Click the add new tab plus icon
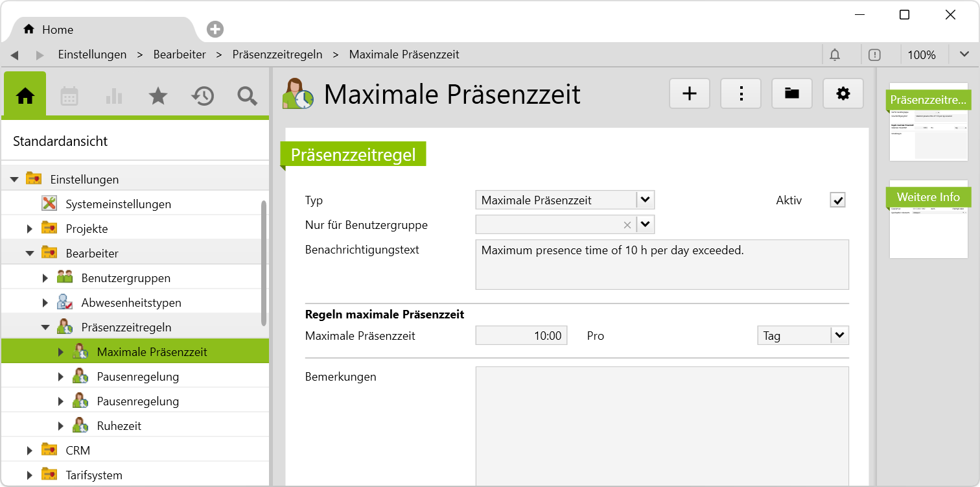 [x=215, y=29]
